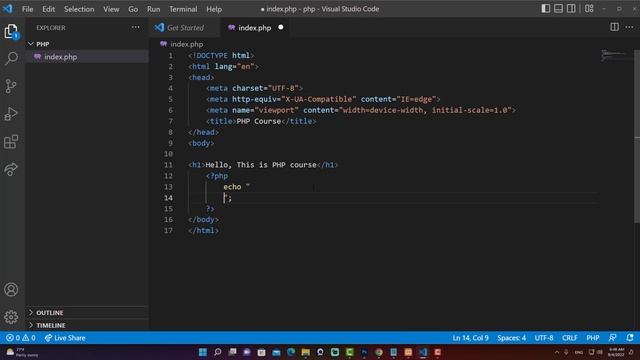The image size is (640, 360).
Task: Open weather widget on taskbar
Action: pos(22,352)
